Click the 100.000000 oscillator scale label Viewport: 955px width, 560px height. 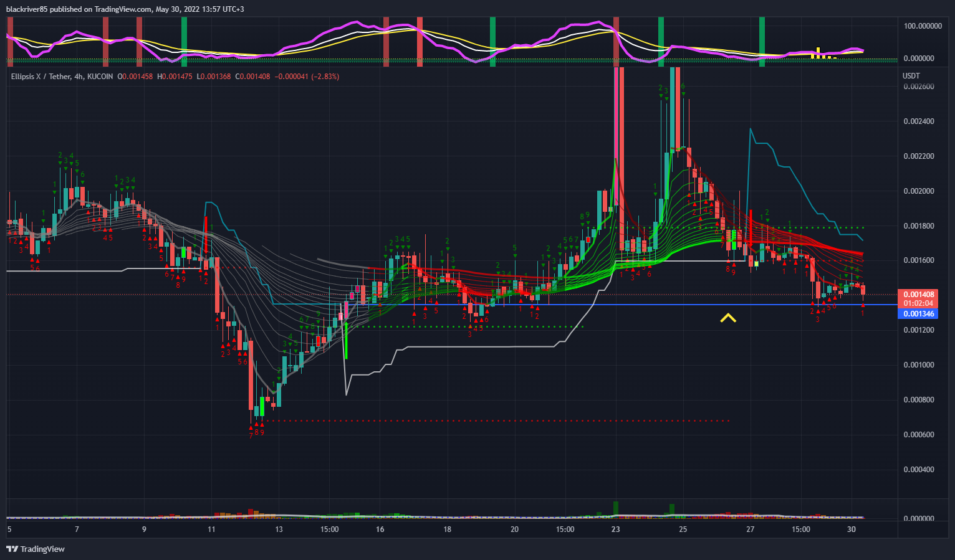[923, 26]
